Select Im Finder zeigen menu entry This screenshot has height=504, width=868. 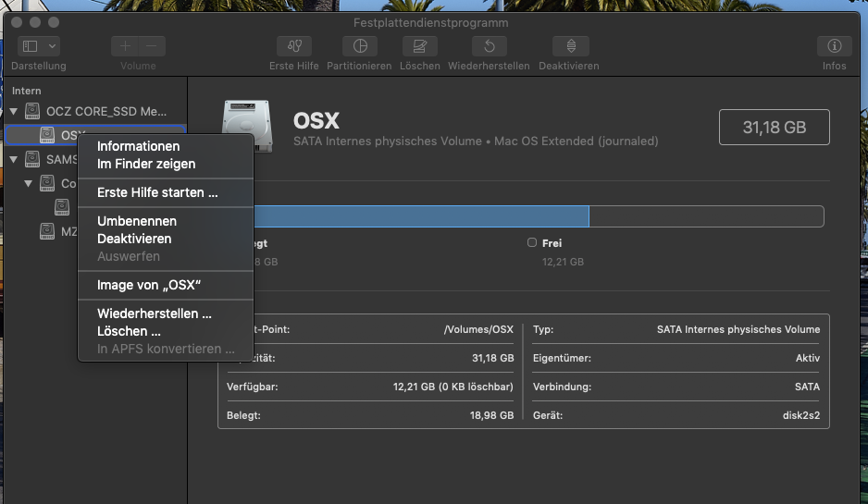[146, 164]
